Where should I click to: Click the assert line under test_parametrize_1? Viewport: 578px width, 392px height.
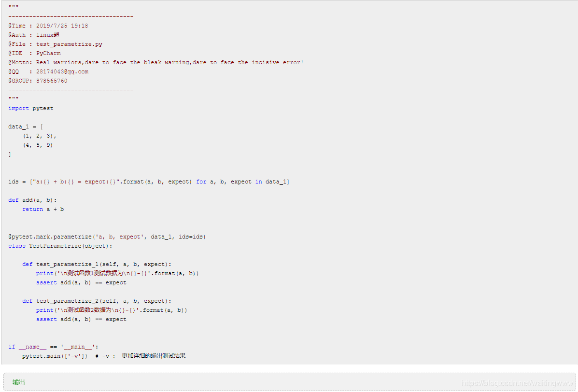[x=81, y=282]
